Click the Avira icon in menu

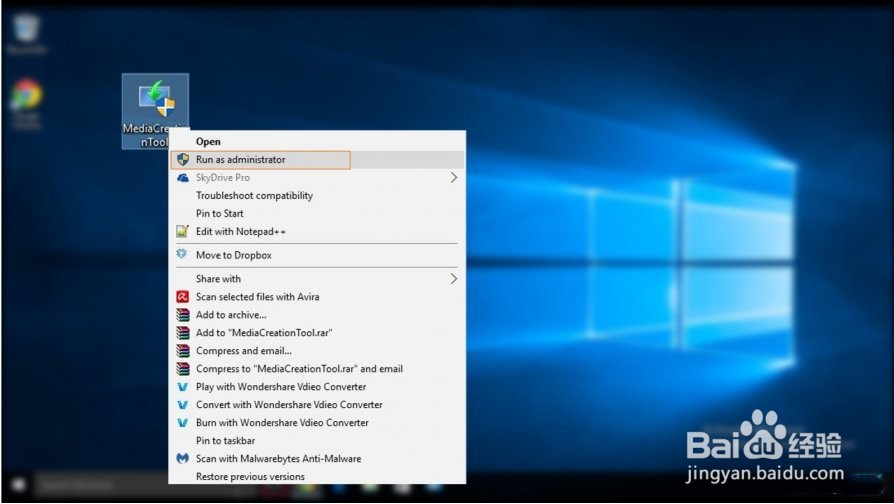tap(182, 296)
